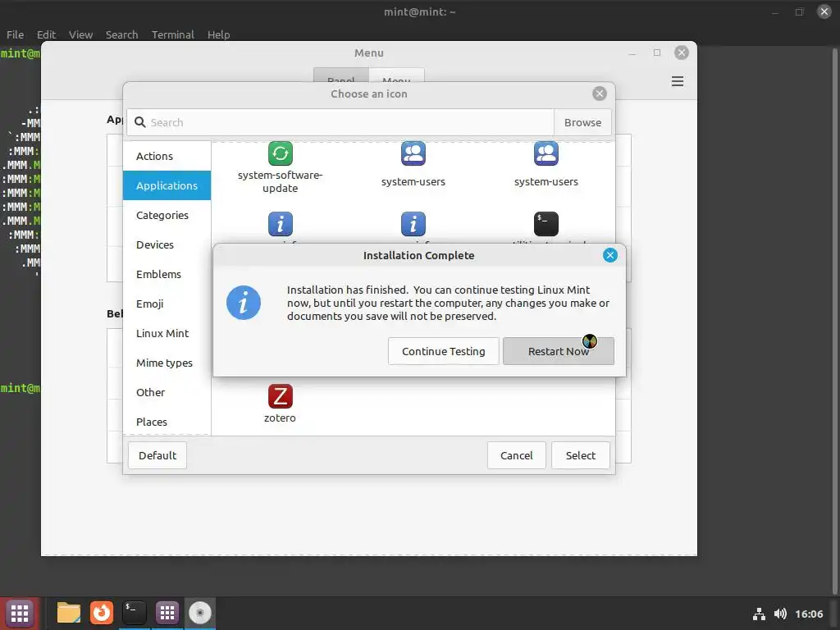Select the Other category
840x630 pixels.
(167, 392)
